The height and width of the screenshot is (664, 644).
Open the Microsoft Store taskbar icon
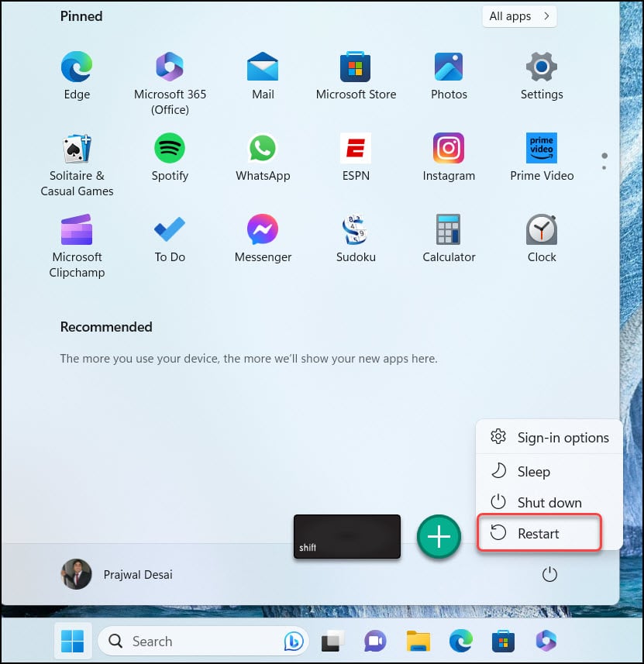pyautogui.click(x=503, y=641)
